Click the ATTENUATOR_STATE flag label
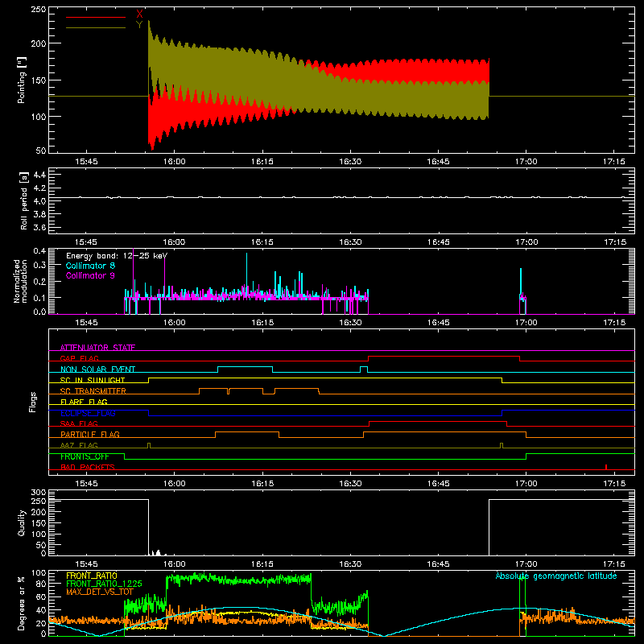Image resolution: width=644 pixels, height=644 pixels. (97, 348)
